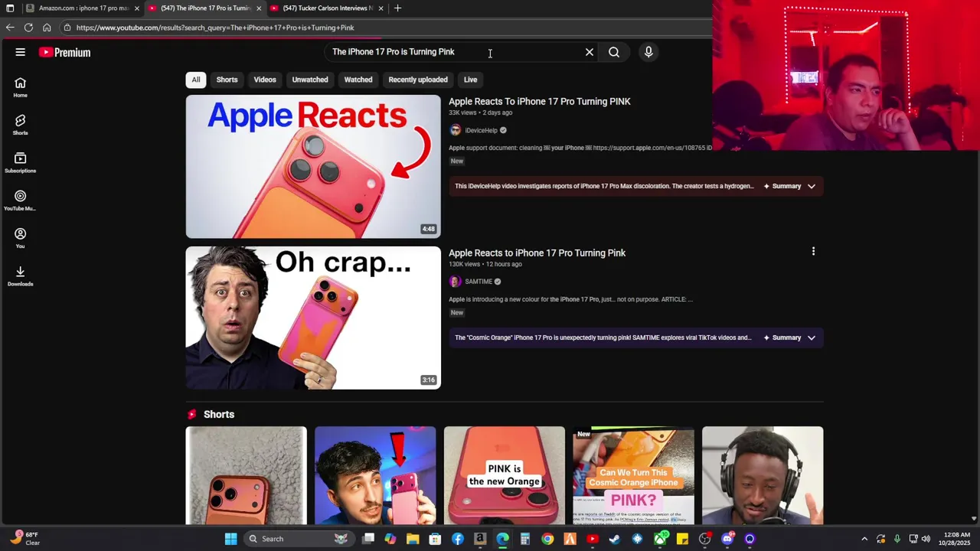Image resolution: width=980 pixels, height=551 pixels.
Task: Open Microsoft Store from the taskbar
Action: click(435, 539)
